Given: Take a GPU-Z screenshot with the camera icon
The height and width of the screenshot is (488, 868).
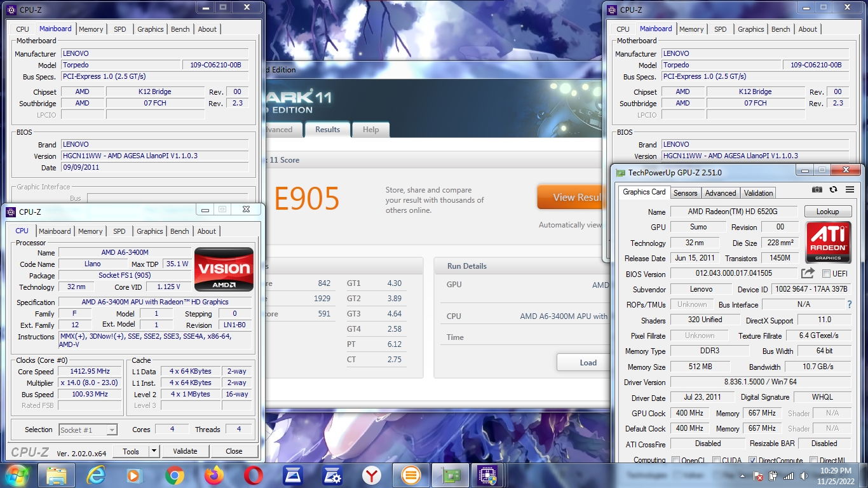Looking at the screenshot, I should click(817, 189).
